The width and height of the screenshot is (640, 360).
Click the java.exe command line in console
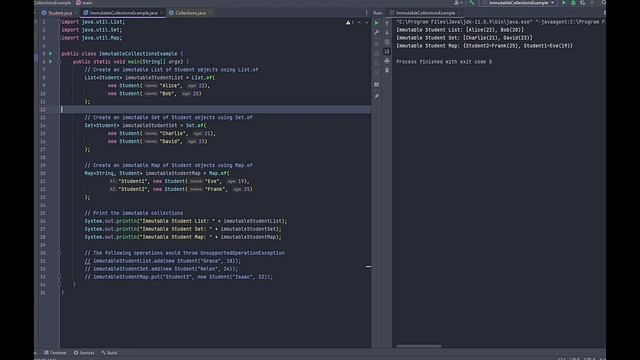[x=500, y=22]
